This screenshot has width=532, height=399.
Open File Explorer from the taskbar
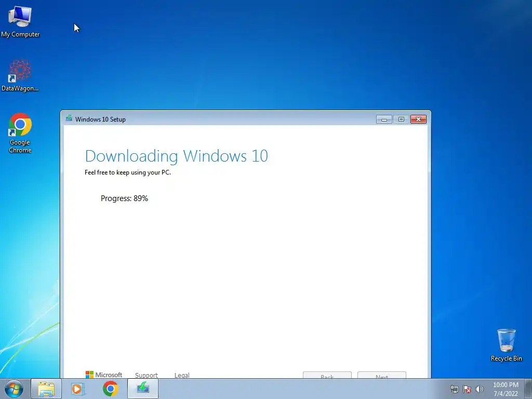(46, 389)
